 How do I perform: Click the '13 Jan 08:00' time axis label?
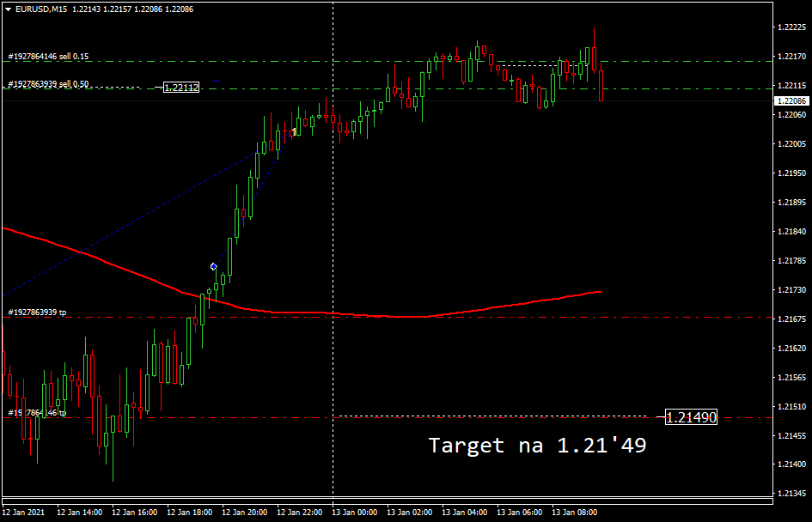pyautogui.click(x=574, y=513)
